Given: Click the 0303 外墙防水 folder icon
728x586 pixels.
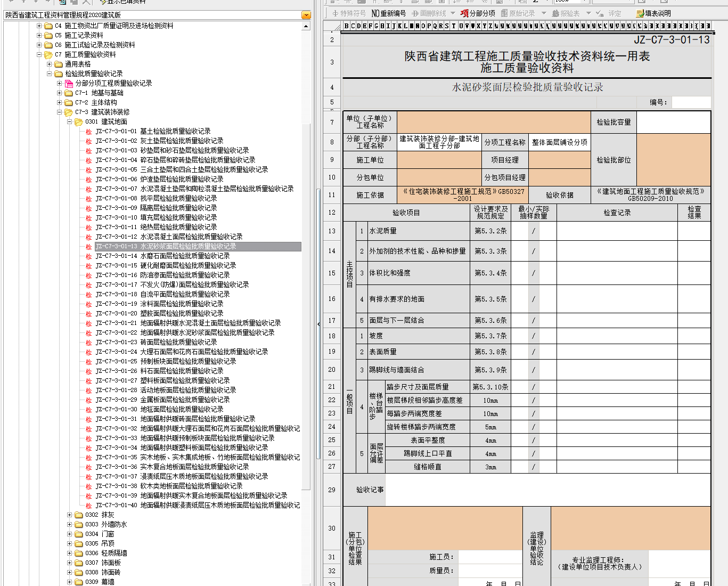Looking at the screenshot, I should pyautogui.click(x=79, y=524).
